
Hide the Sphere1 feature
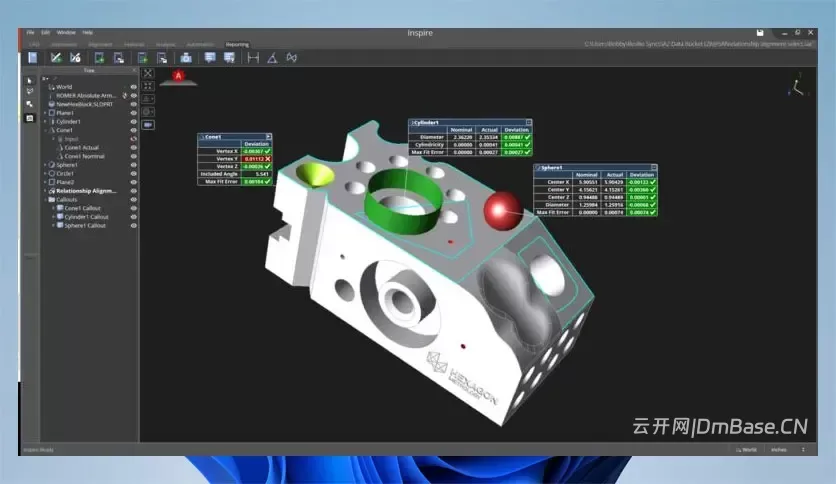click(x=133, y=165)
